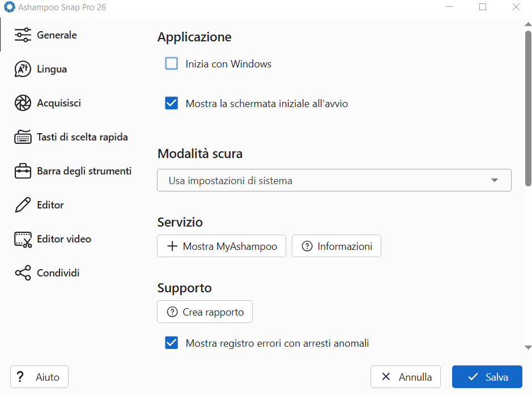Save settings with the Salva button
The width and height of the screenshot is (532, 396).
click(x=487, y=377)
